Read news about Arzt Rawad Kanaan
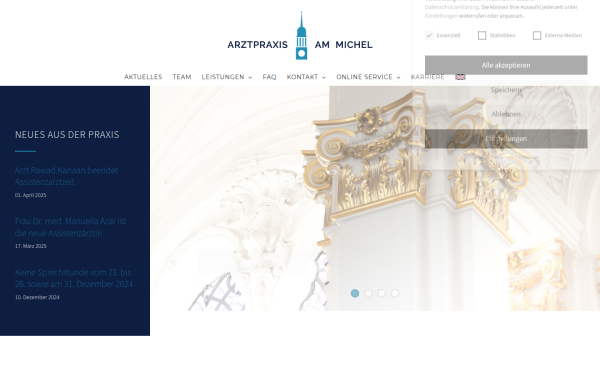This screenshot has width=600, height=375. (66, 176)
